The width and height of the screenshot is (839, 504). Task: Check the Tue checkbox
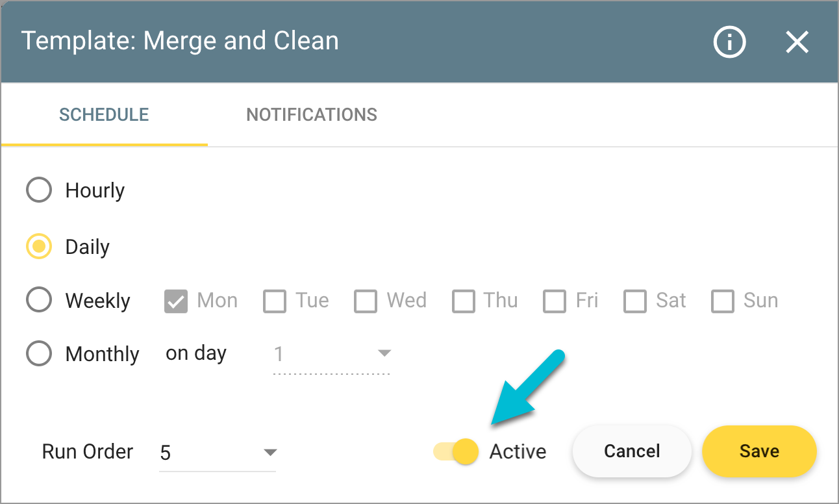[275, 301]
